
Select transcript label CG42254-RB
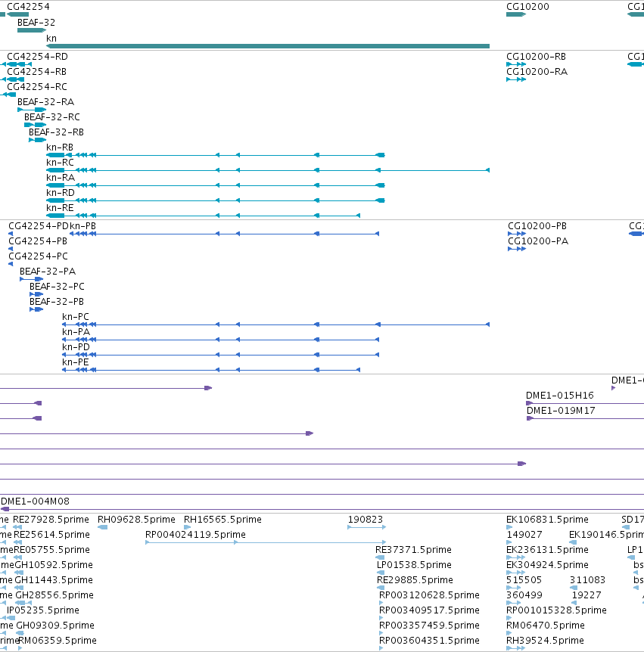click(x=36, y=72)
